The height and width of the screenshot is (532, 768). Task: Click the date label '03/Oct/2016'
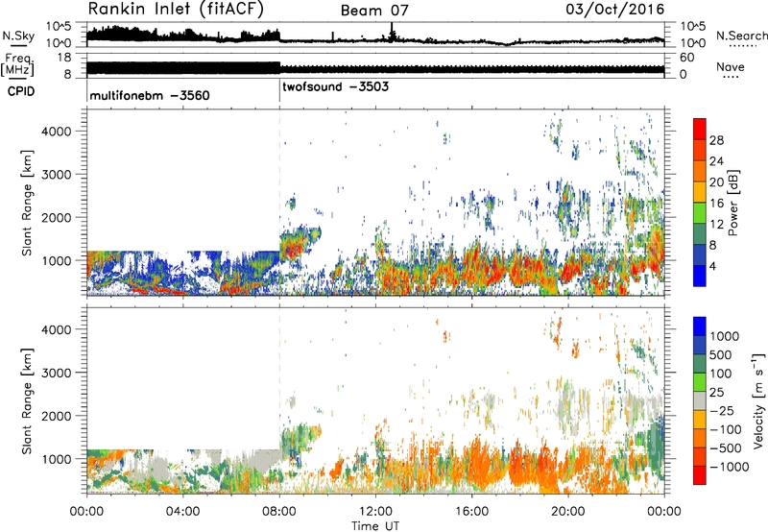(x=615, y=10)
